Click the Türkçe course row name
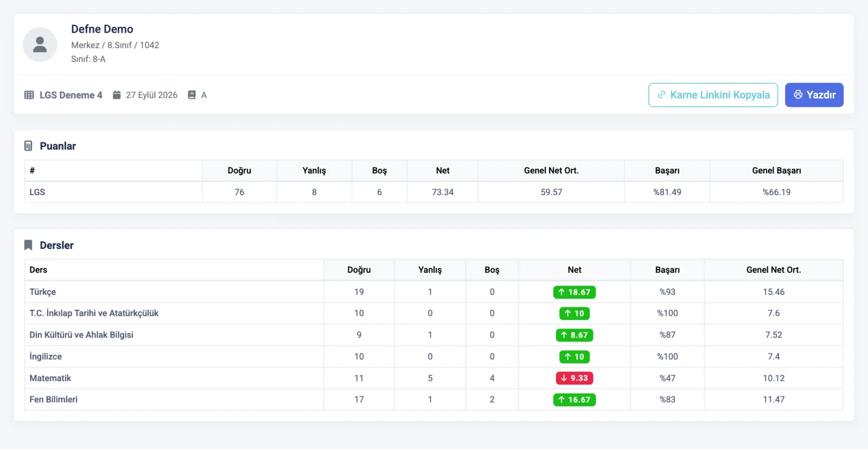Image resolution: width=868 pixels, height=451 pixels. pos(43,292)
